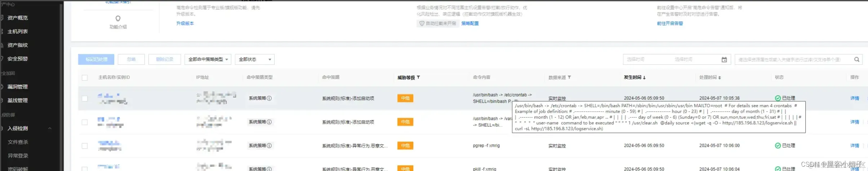The height and width of the screenshot is (171, 868).
Task: Open 资产概览 in the sidebar
Action: click(18, 18)
